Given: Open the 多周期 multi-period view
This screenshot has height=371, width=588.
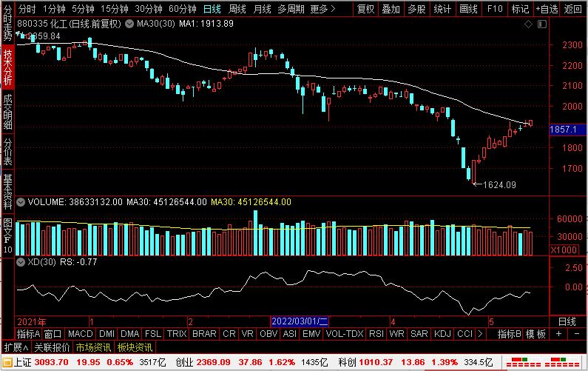Looking at the screenshot, I should click(291, 9).
